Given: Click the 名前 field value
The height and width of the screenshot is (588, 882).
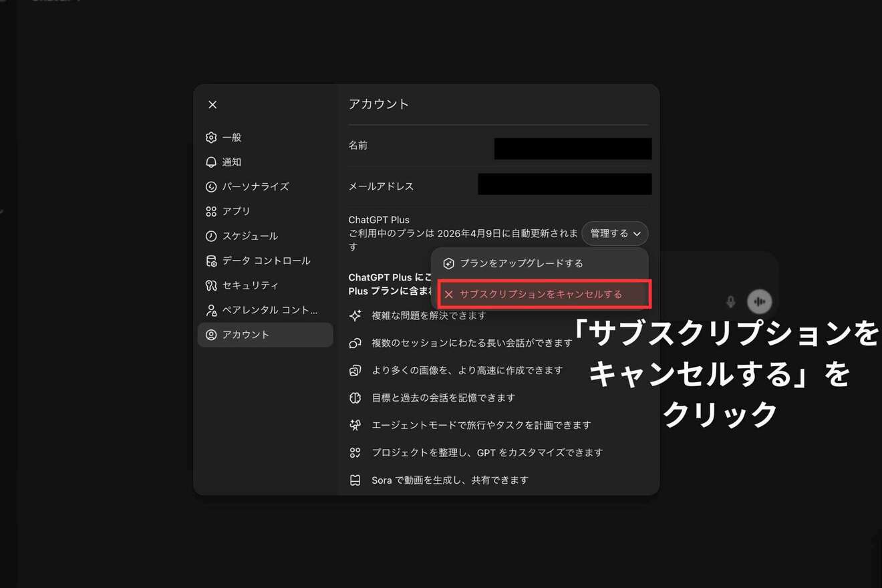Looking at the screenshot, I should pos(573,148).
